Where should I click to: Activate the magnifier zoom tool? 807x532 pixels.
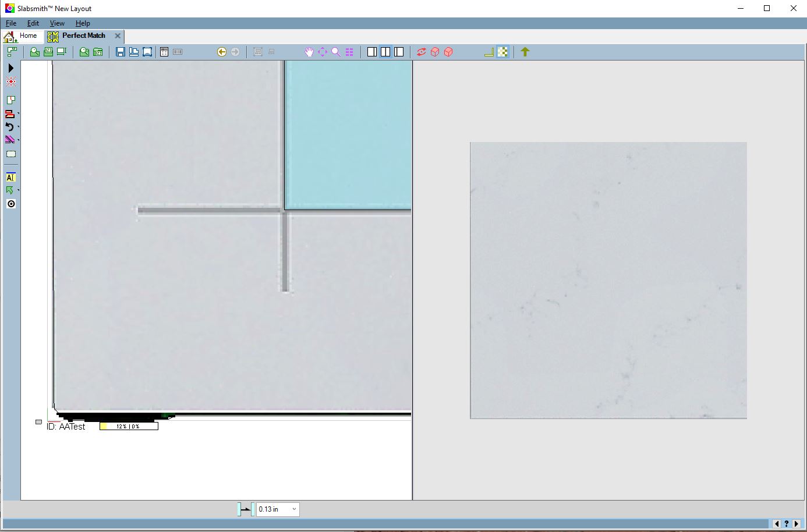pyautogui.click(x=336, y=52)
